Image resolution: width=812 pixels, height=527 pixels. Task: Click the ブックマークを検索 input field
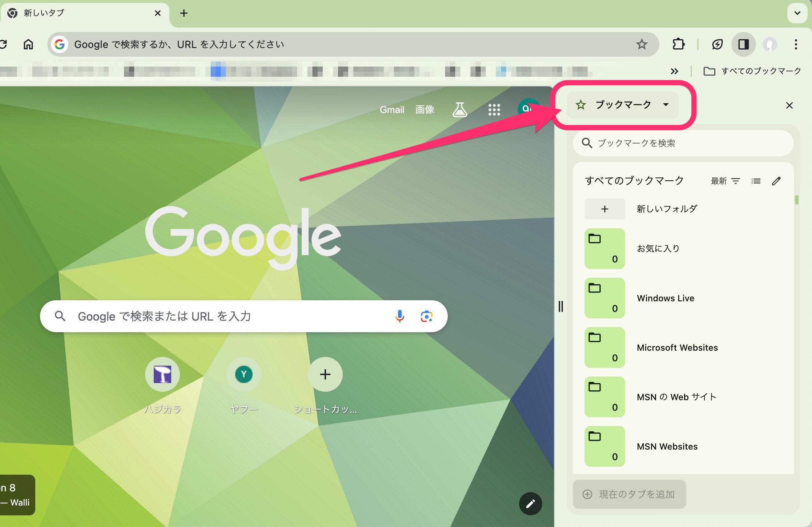coord(682,142)
